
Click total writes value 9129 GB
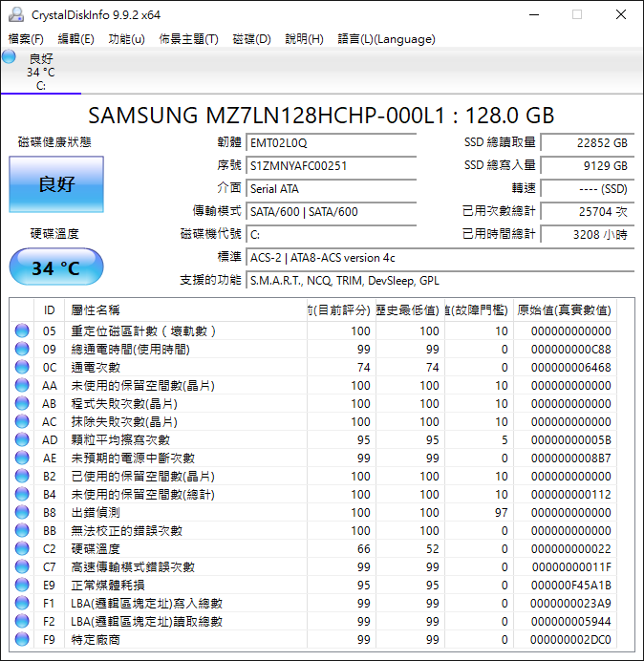(588, 165)
